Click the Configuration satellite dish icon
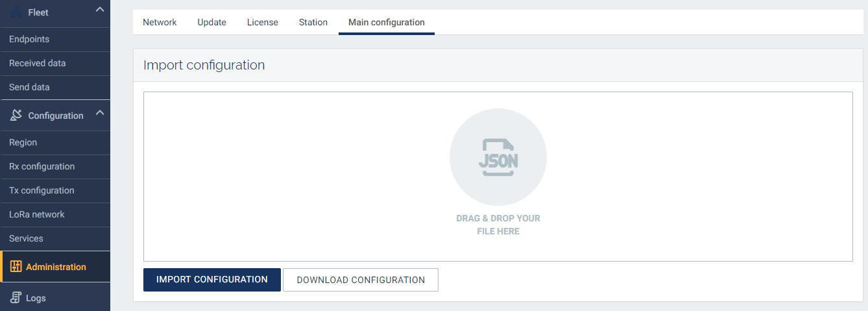Screen dimensions: 868x311 point(16,115)
